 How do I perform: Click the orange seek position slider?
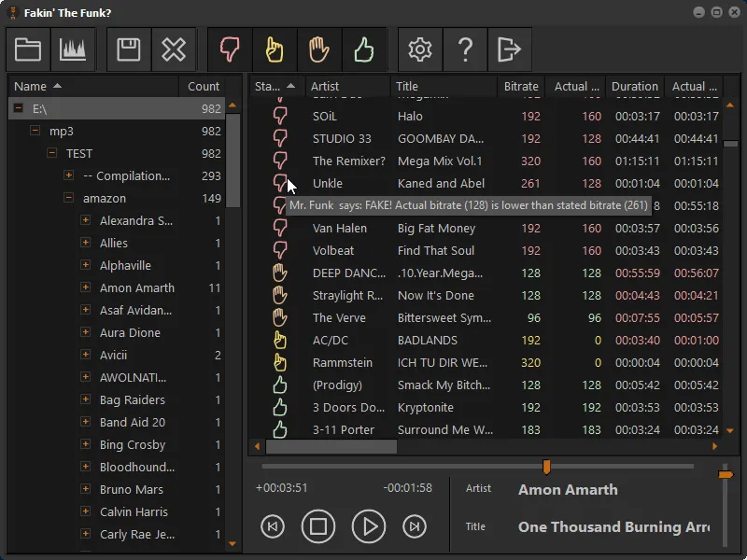(x=547, y=466)
